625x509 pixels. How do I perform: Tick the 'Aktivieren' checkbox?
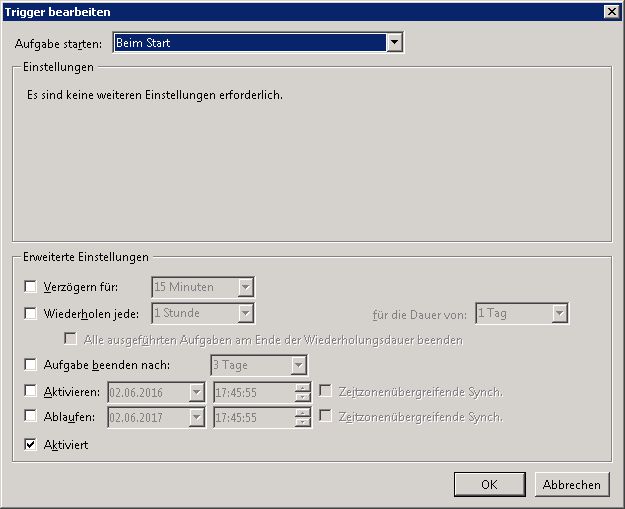(x=30, y=391)
